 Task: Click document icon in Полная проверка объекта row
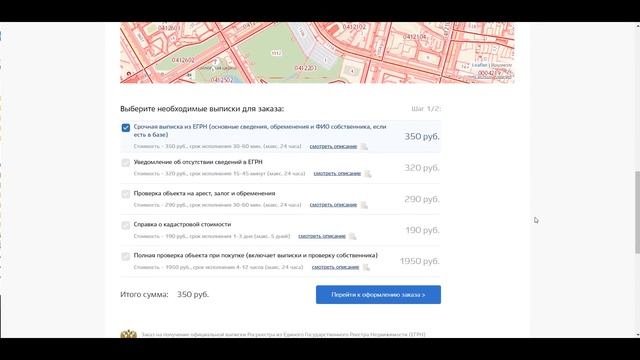(366, 267)
